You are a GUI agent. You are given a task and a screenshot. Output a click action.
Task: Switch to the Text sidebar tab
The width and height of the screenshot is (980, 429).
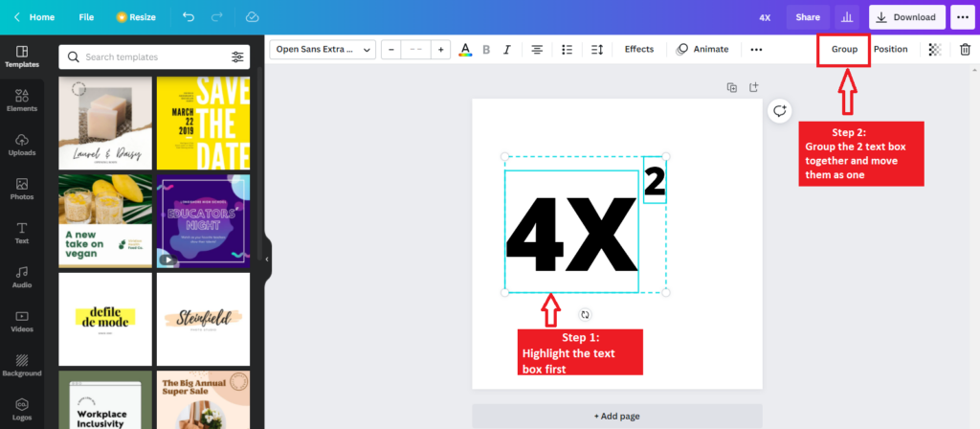click(x=22, y=234)
